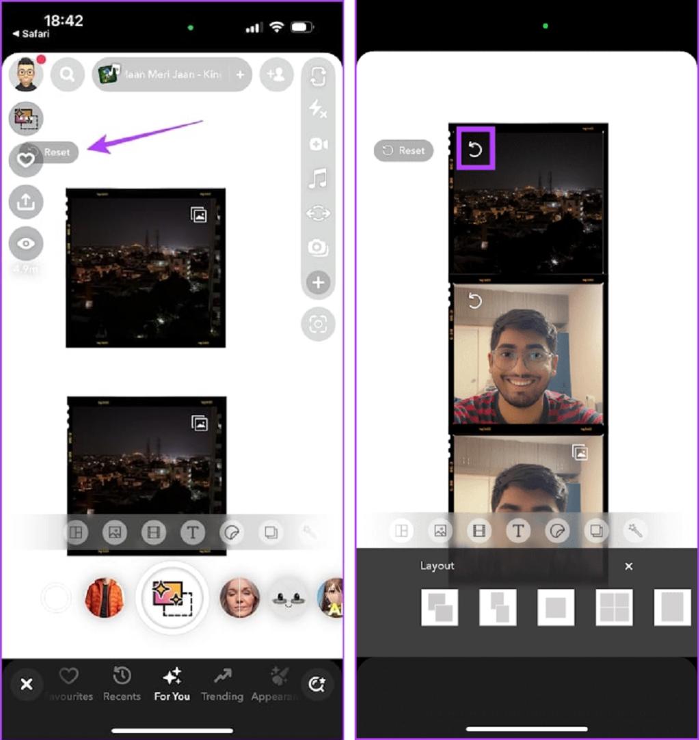This screenshot has height=740, width=700.
Task: Open the Scan icon below the camera toolbar
Action: (318, 324)
